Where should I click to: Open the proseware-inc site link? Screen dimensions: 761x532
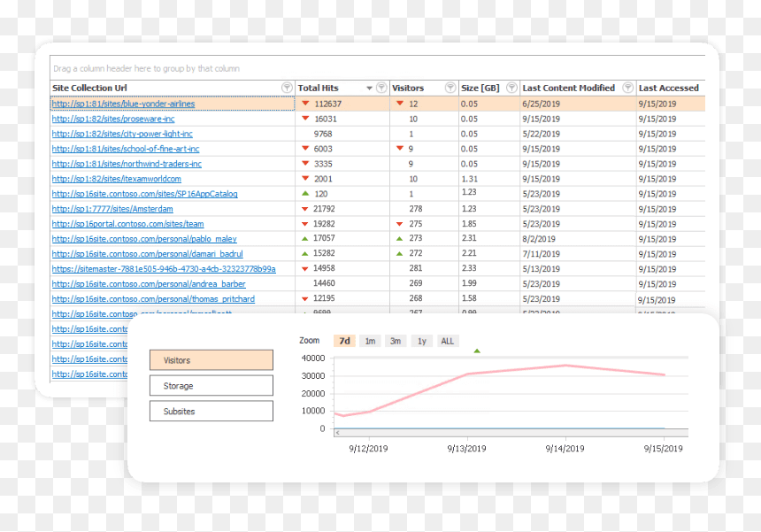(x=113, y=119)
